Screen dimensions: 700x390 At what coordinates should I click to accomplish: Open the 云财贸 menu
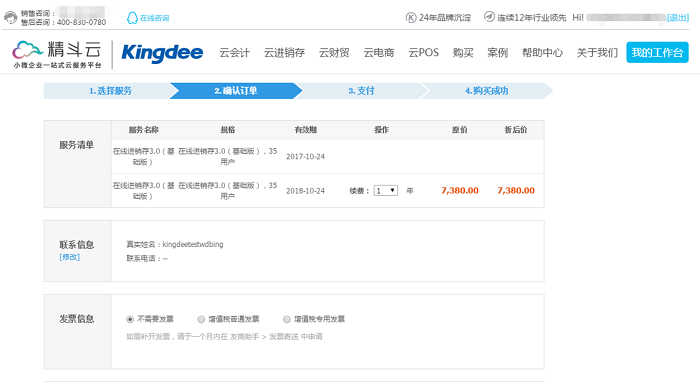click(x=334, y=53)
